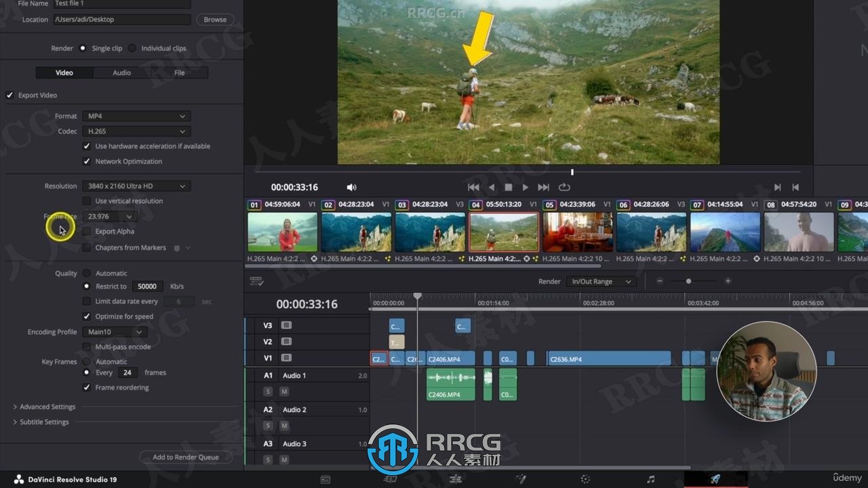Zoom out timeline with minus icon
Viewport: 868px width, 488px height.
point(659,281)
